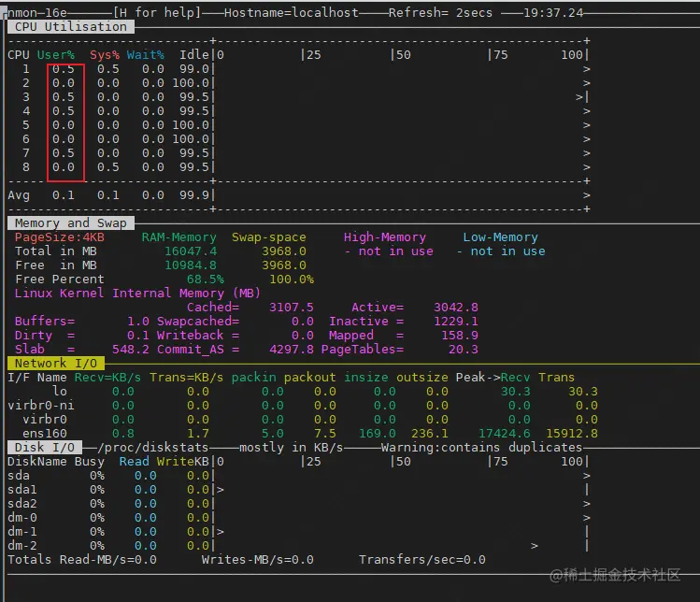Click Writes-MB/s=0.0 in totals line

(258, 560)
